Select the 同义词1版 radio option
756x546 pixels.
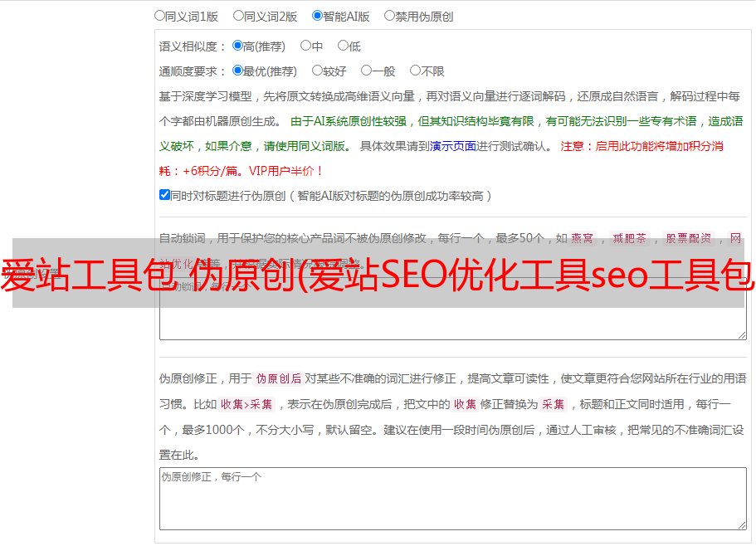pyautogui.click(x=159, y=16)
